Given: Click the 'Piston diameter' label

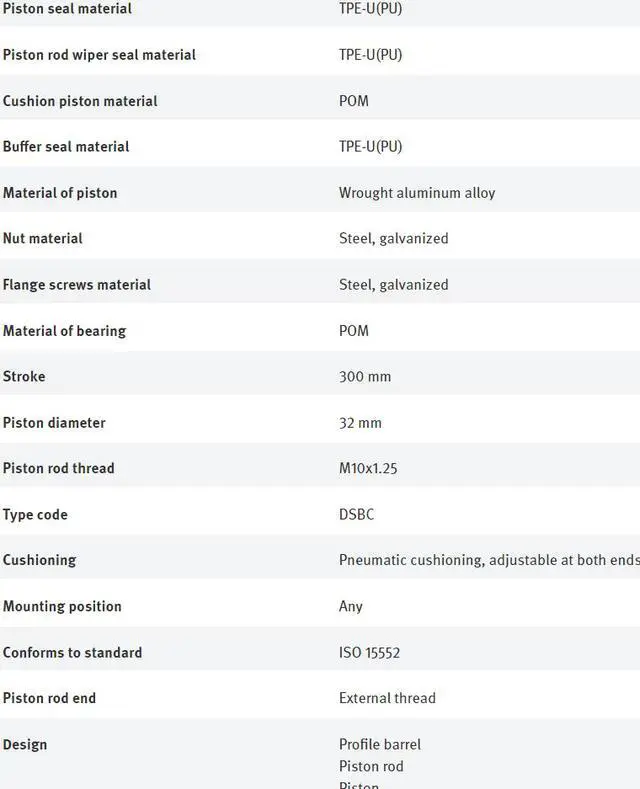Looking at the screenshot, I should click(54, 423).
